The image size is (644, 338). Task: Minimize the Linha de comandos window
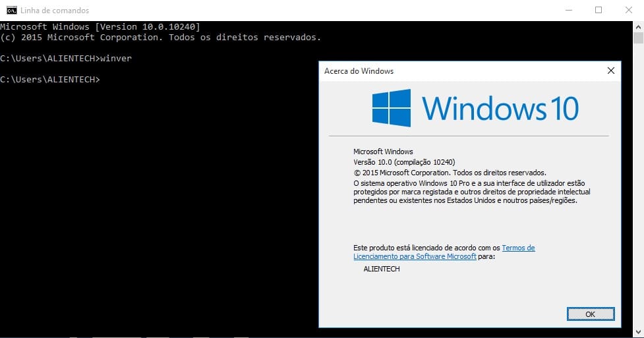coord(569,10)
